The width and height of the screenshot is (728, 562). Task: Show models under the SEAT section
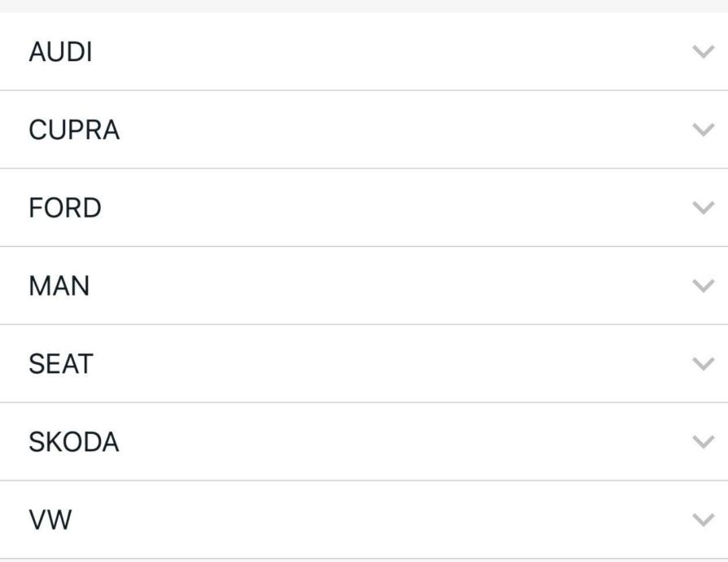pos(364,364)
